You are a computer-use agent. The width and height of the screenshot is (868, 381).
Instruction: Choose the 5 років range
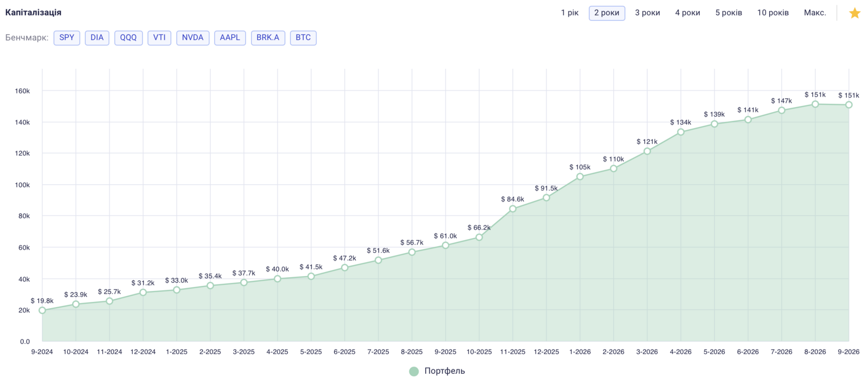729,13
